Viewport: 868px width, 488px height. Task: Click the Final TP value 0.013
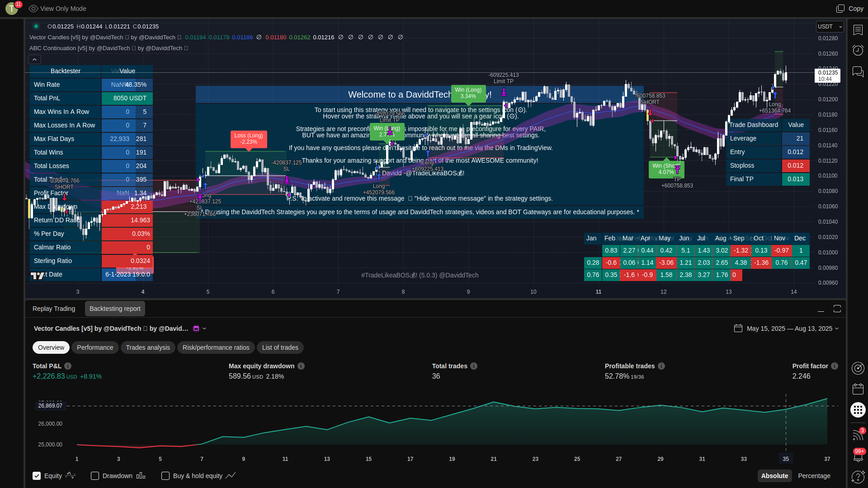[796, 179]
